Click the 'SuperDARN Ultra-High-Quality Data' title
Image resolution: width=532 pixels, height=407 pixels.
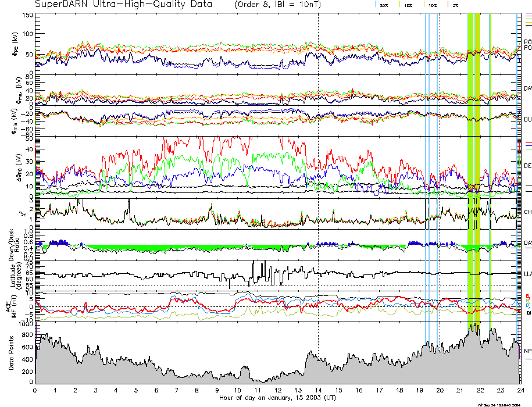click(123, 4)
